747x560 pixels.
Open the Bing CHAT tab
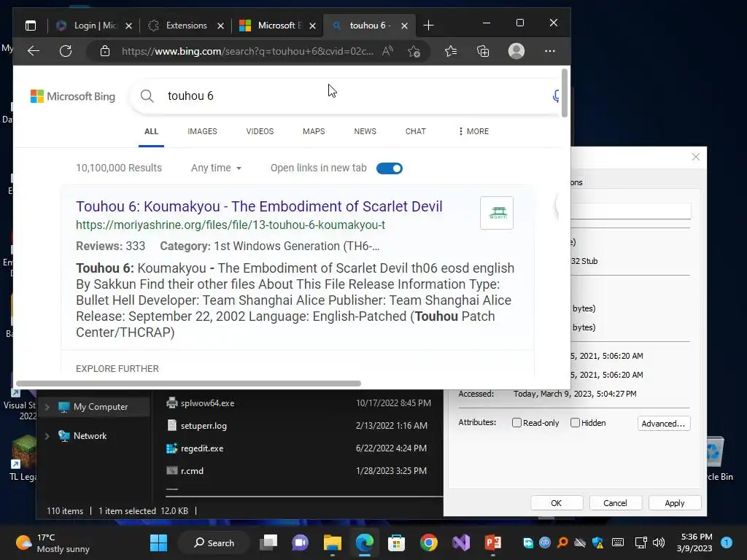pos(415,131)
